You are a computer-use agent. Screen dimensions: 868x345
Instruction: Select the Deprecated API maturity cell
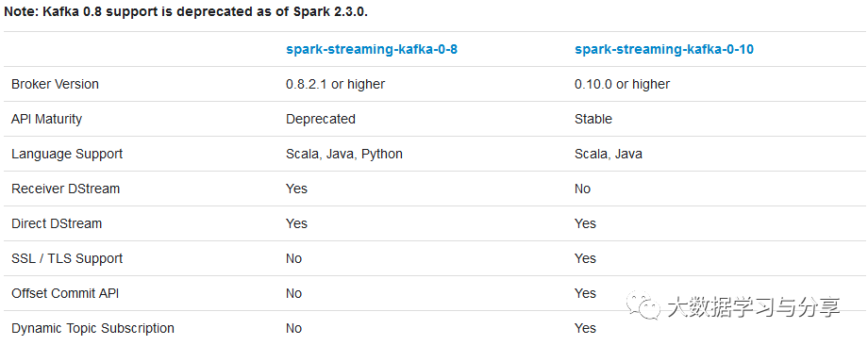tap(321, 119)
